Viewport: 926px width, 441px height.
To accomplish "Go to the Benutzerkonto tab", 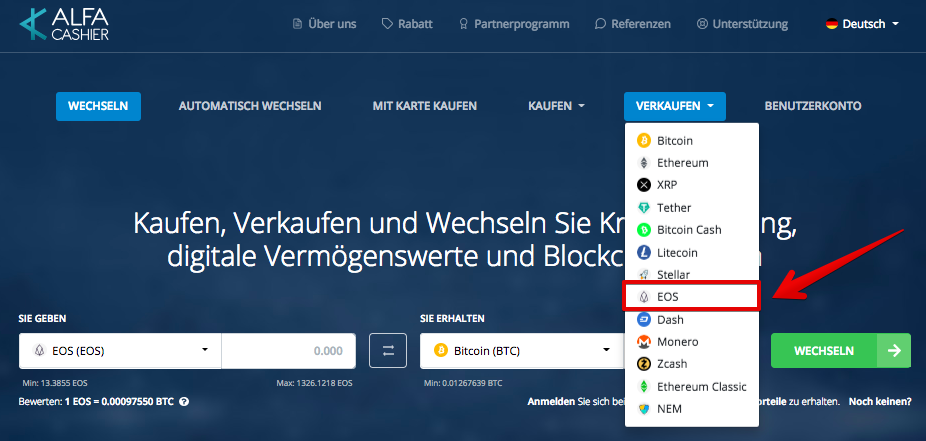I will coord(813,106).
